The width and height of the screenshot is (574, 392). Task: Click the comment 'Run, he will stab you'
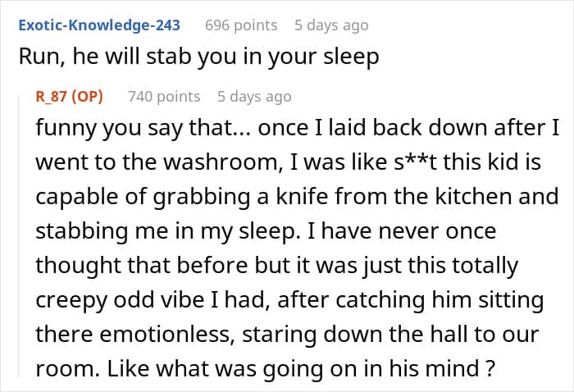tap(198, 57)
